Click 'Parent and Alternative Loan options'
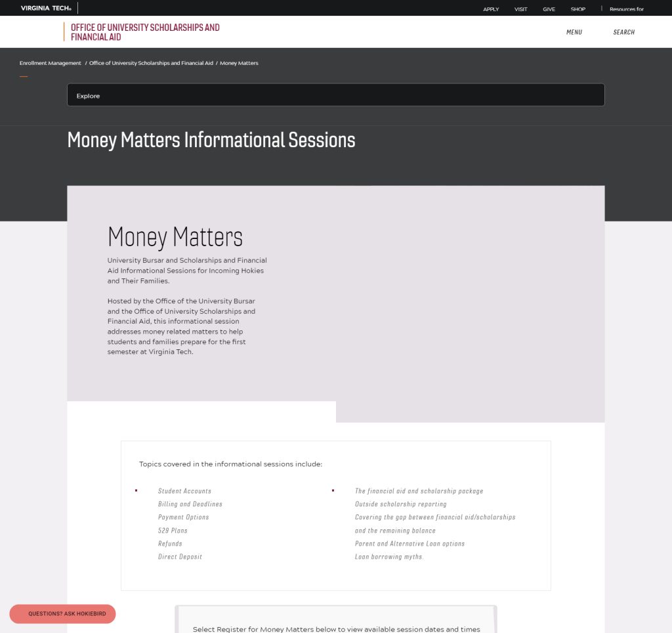Image resolution: width=672 pixels, height=633 pixels. click(409, 543)
